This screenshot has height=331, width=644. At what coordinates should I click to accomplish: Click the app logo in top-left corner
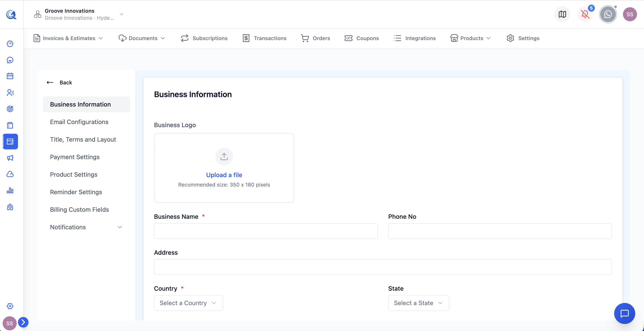pyautogui.click(x=11, y=14)
